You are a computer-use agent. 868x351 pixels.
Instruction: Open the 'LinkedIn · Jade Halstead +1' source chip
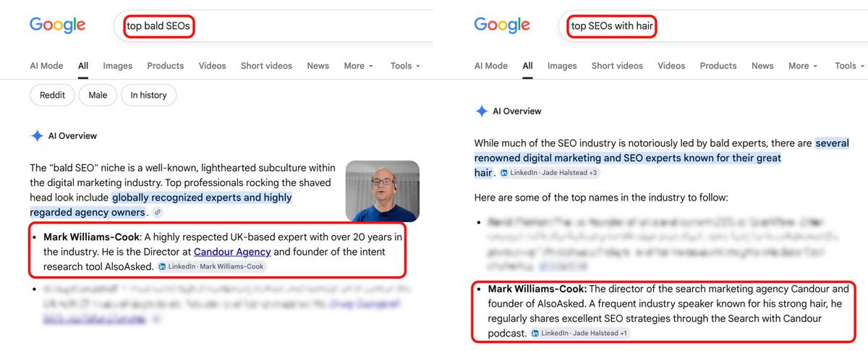click(579, 334)
